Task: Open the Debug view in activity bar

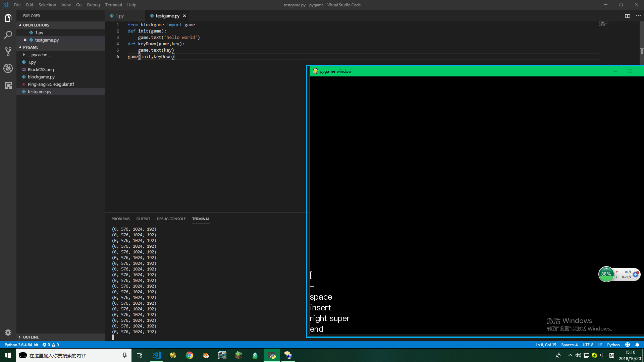Action: coord(8,68)
